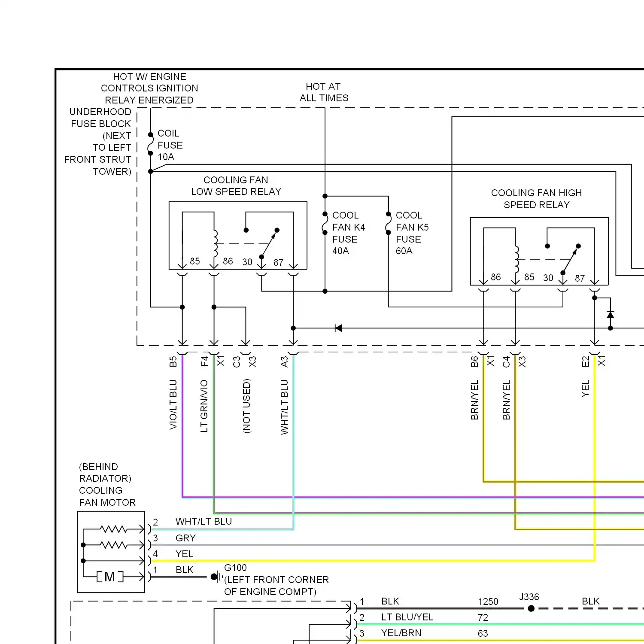Click the "BRN/YEL" label beside pin C4

tap(506, 400)
